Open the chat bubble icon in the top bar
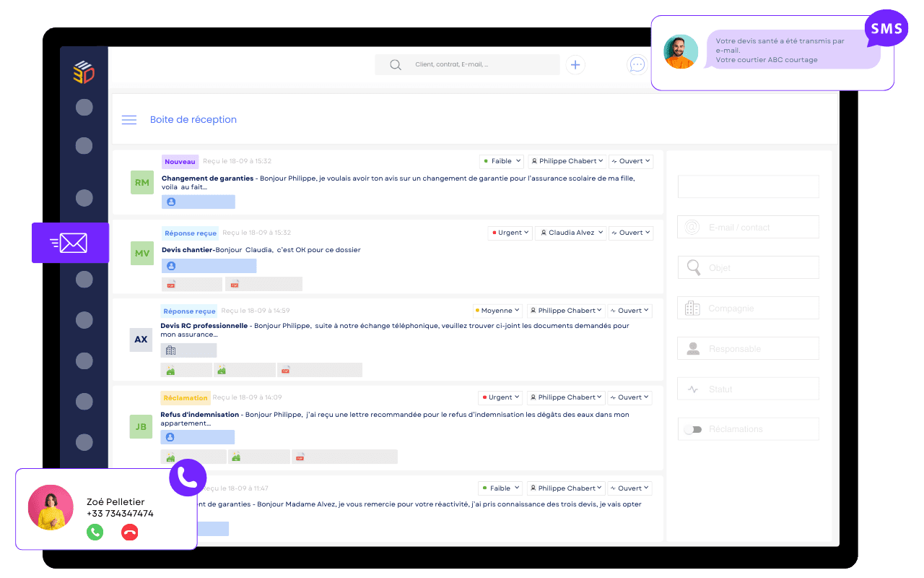The height and width of the screenshot is (578, 924). point(637,64)
